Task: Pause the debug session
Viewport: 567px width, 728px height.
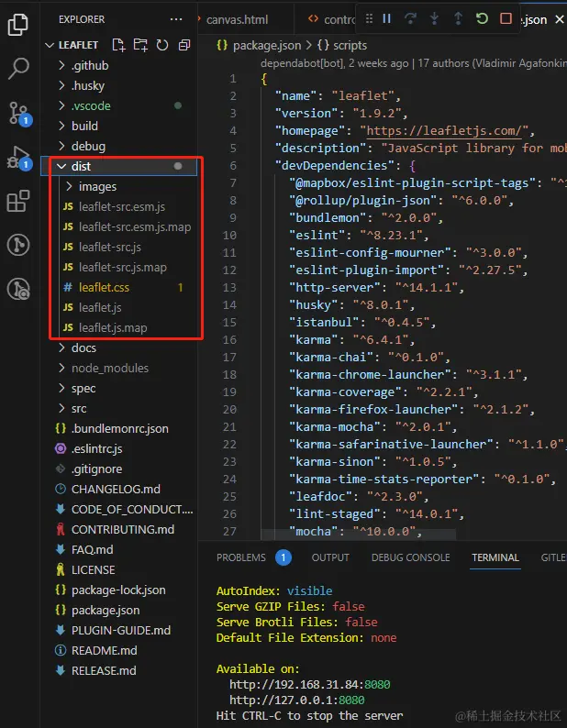Action: [386, 18]
